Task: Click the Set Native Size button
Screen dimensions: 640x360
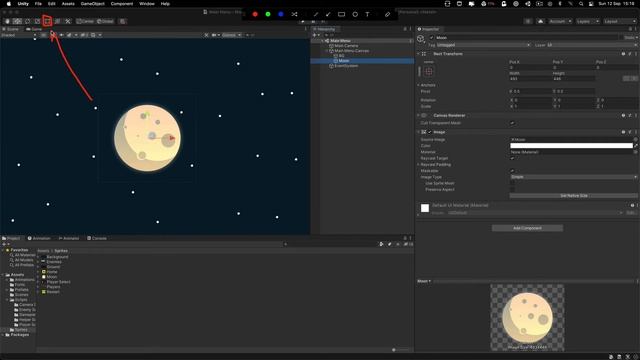Action: pos(573,196)
